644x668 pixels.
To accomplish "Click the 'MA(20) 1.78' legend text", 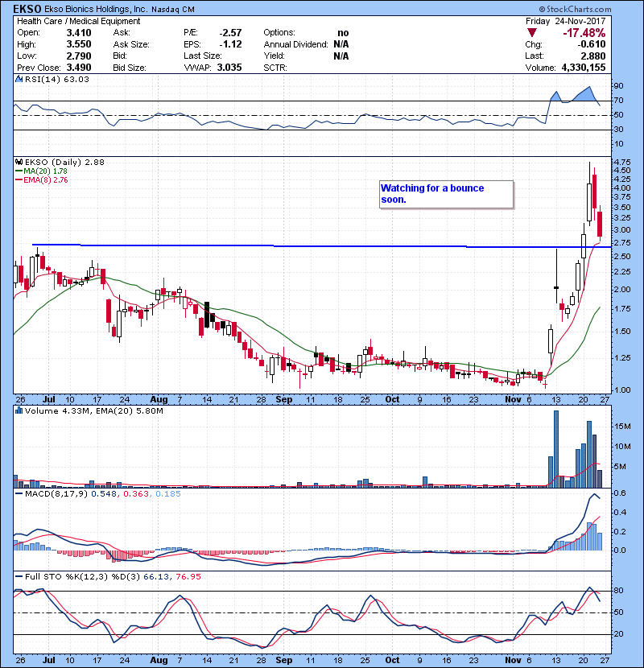I will click(x=45, y=171).
